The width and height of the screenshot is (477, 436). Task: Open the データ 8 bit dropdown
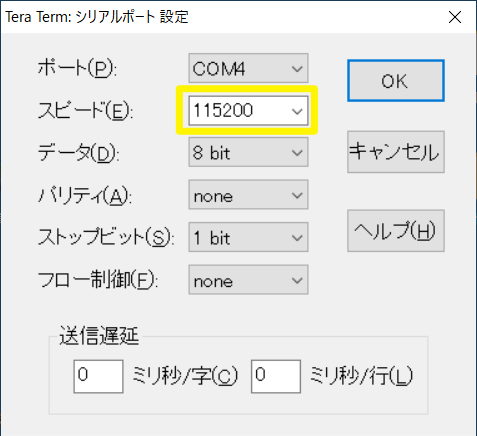tap(248, 152)
